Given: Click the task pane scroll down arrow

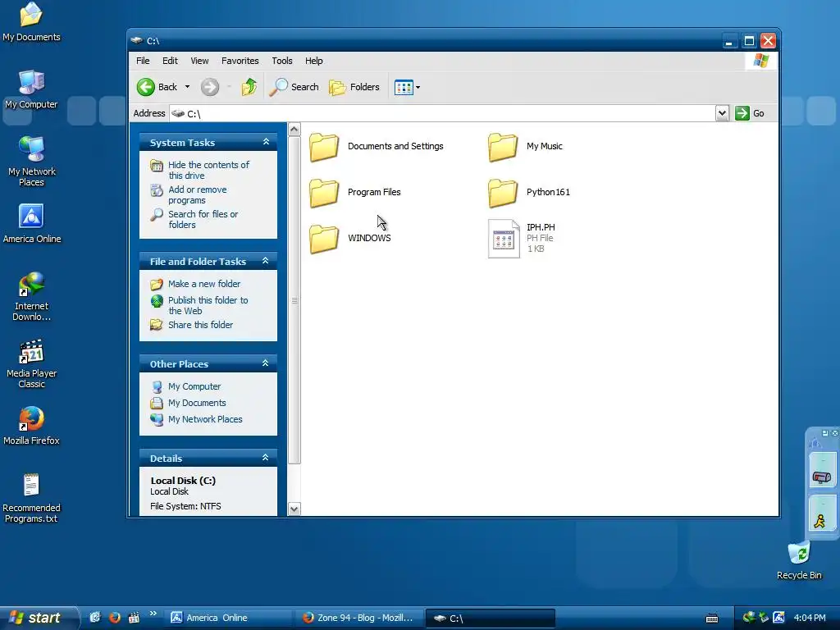Looking at the screenshot, I should tap(294, 509).
